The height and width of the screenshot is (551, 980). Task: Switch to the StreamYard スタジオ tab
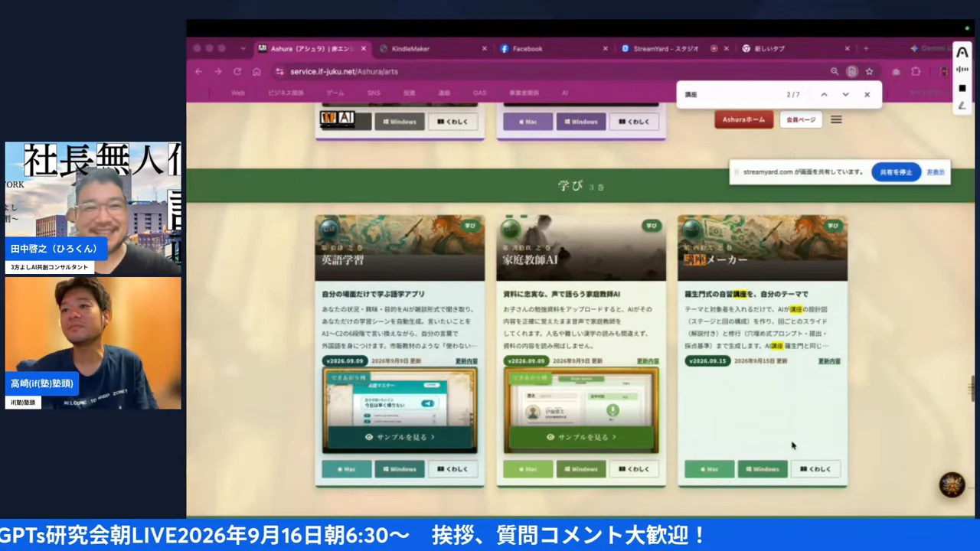click(x=674, y=48)
